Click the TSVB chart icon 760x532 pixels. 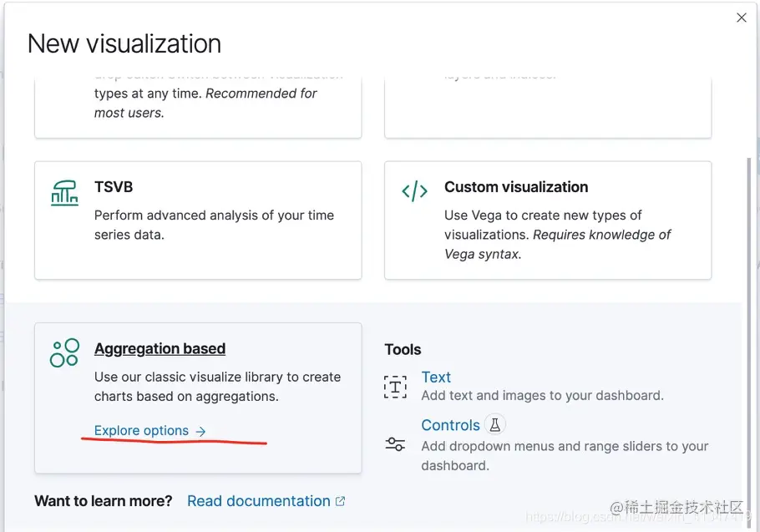click(x=64, y=193)
